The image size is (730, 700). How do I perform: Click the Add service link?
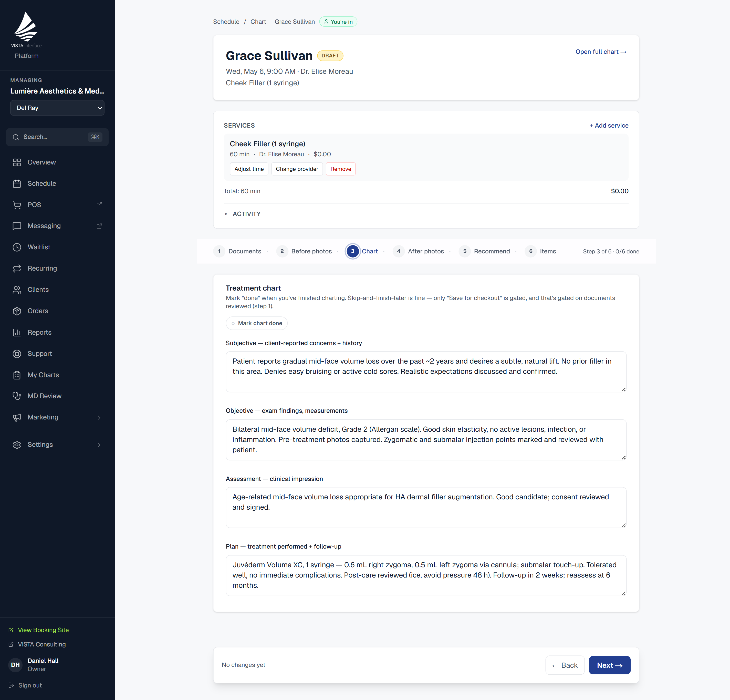click(609, 126)
